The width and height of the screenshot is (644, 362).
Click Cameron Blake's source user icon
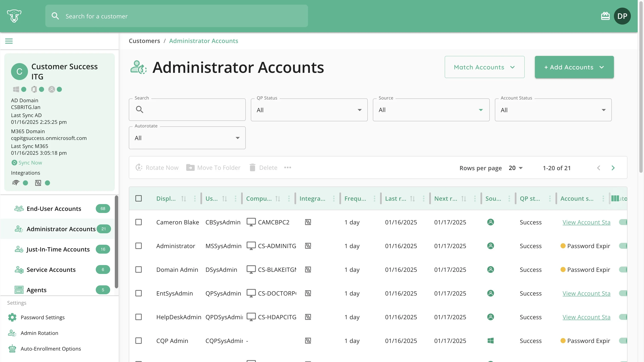point(490,222)
